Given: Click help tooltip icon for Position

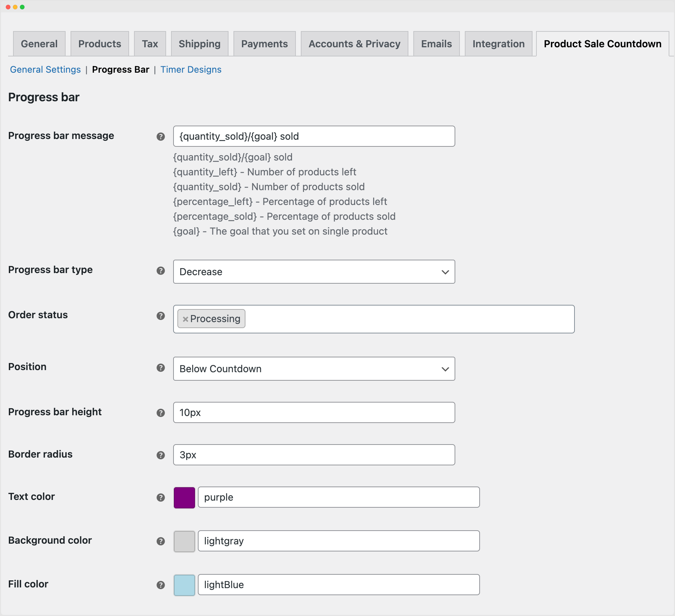Looking at the screenshot, I should (x=160, y=368).
